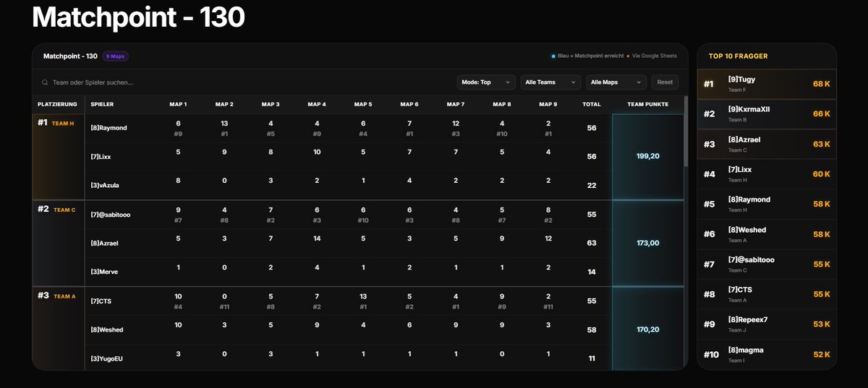The width and height of the screenshot is (868, 388).
Task: Click the MAP 1 column header
Action: click(x=178, y=105)
